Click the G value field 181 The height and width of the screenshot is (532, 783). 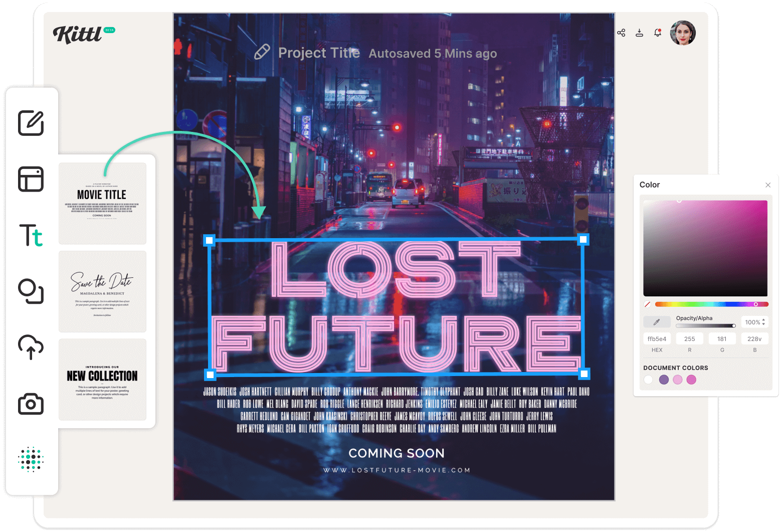point(722,339)
